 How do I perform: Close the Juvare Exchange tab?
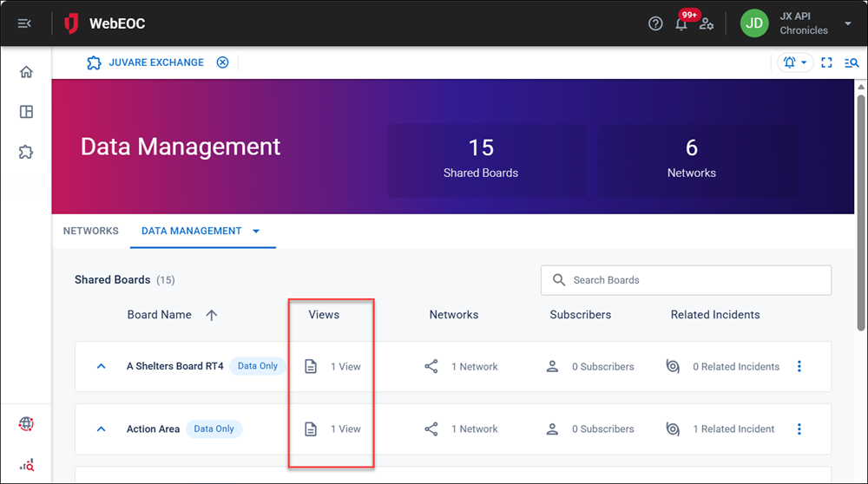coord(222,62)
